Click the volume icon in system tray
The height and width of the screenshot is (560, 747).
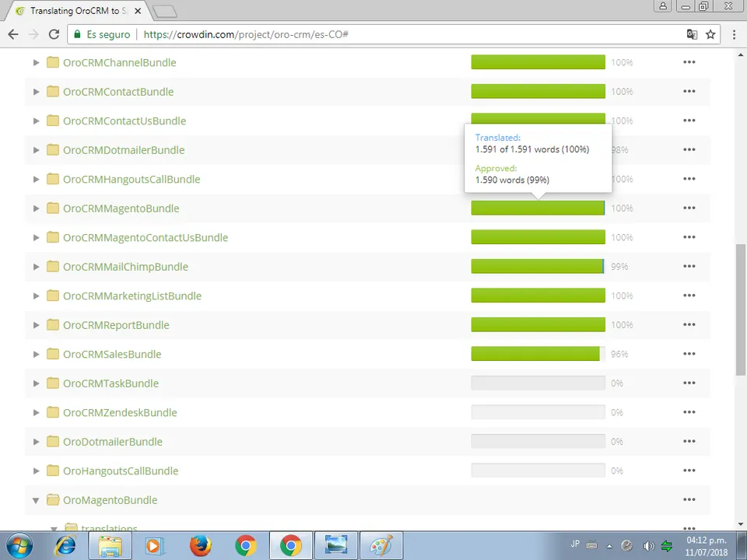[x=648, y=546]
